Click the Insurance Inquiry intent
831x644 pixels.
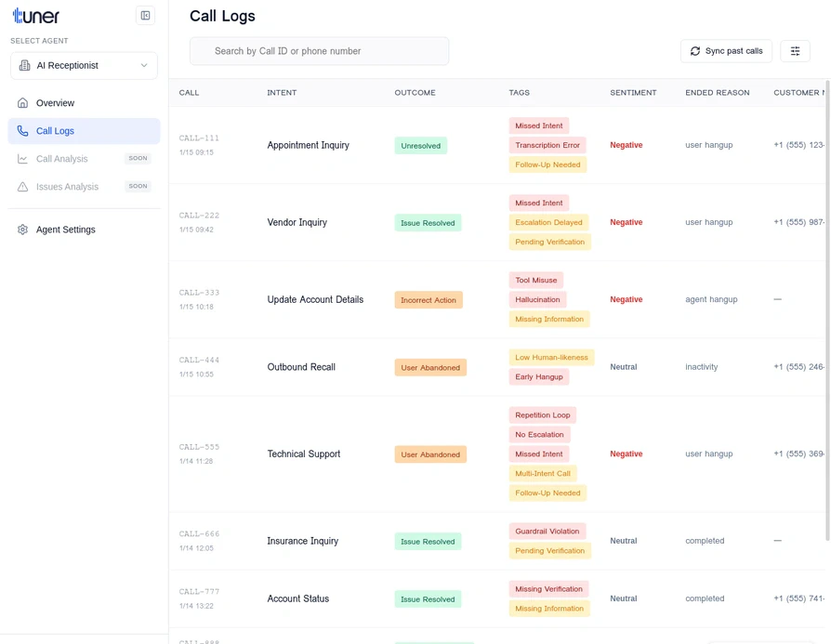click(x=302, y=541)
